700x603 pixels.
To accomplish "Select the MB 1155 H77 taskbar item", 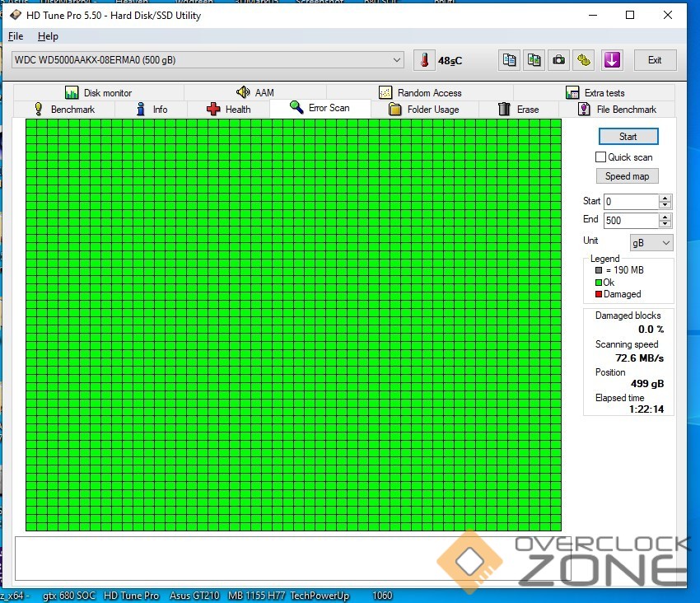I will tap(256, 596).
